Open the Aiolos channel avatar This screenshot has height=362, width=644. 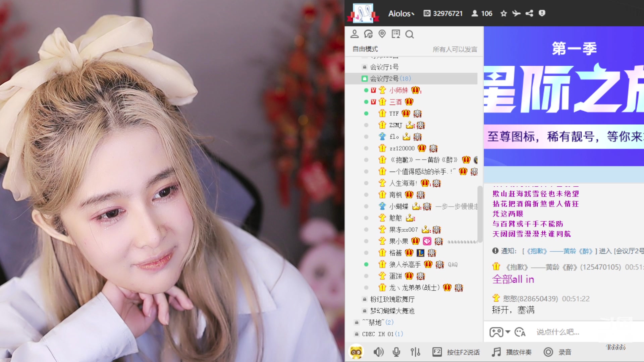(363, 13)
